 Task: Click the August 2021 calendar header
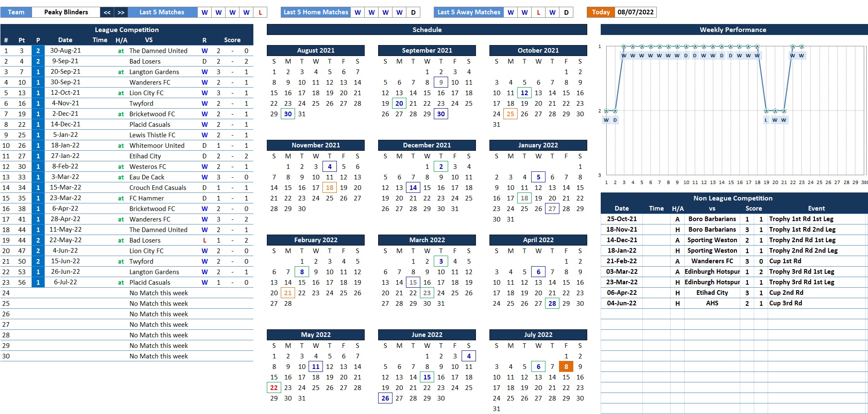315,50
